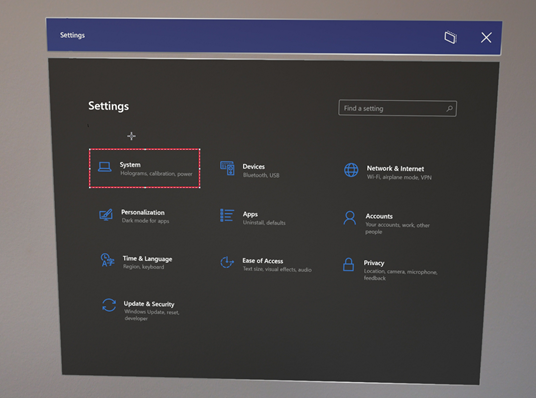Click 'Your accounts, work, other people' text
Image resolution: width=536 pixels, height=398 pixels.
[x=397, y=228]
